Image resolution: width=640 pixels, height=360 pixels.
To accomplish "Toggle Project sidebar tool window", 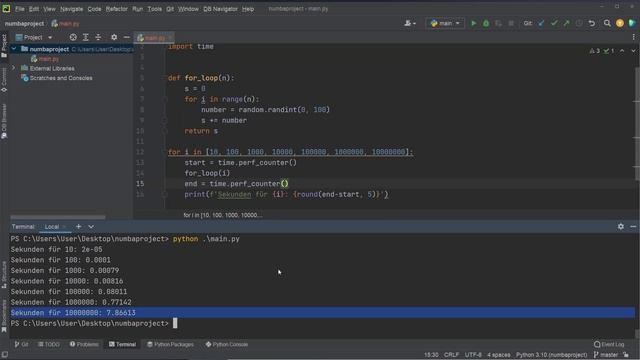I will (x=4, y=45).
